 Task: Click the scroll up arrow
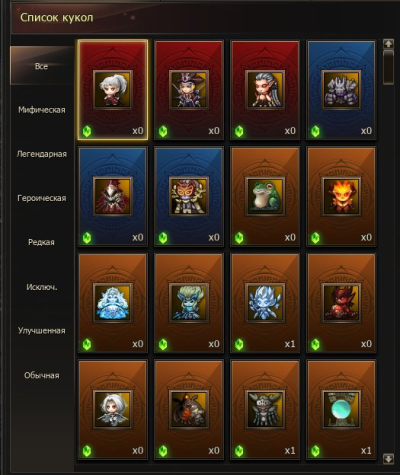coord(389,44)
